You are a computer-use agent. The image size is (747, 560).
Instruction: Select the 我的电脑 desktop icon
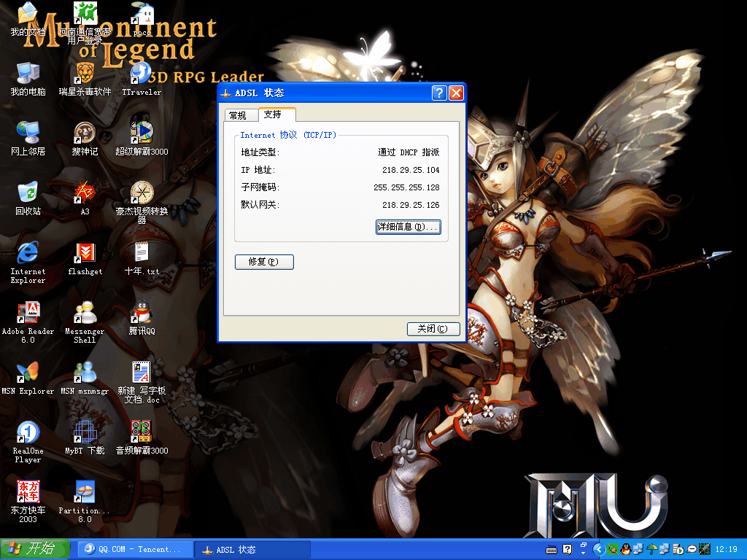coord(28,79)
